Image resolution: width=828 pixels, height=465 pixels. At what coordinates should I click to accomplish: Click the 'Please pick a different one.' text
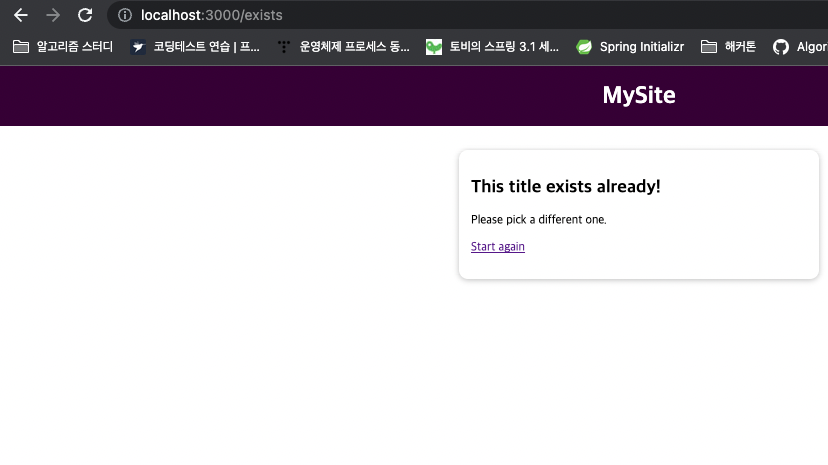tap(539, 220)
